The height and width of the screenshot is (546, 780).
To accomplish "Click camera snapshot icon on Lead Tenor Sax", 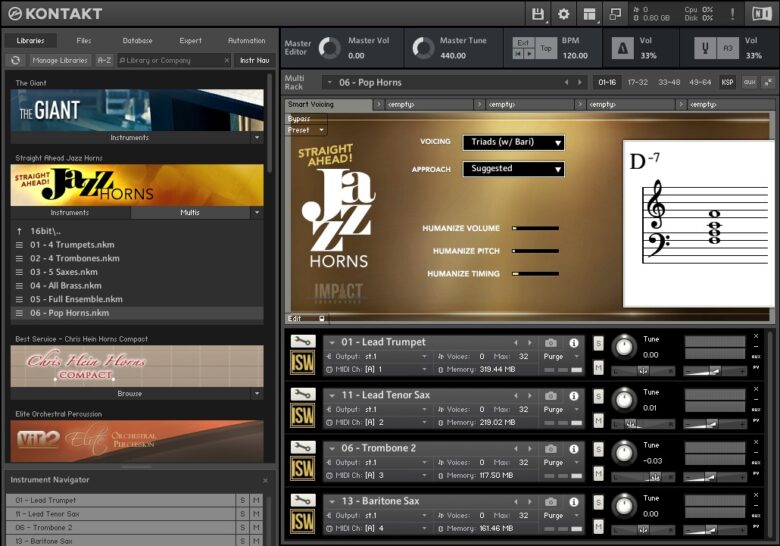I will pyautogui.click(x=551, y=396).
